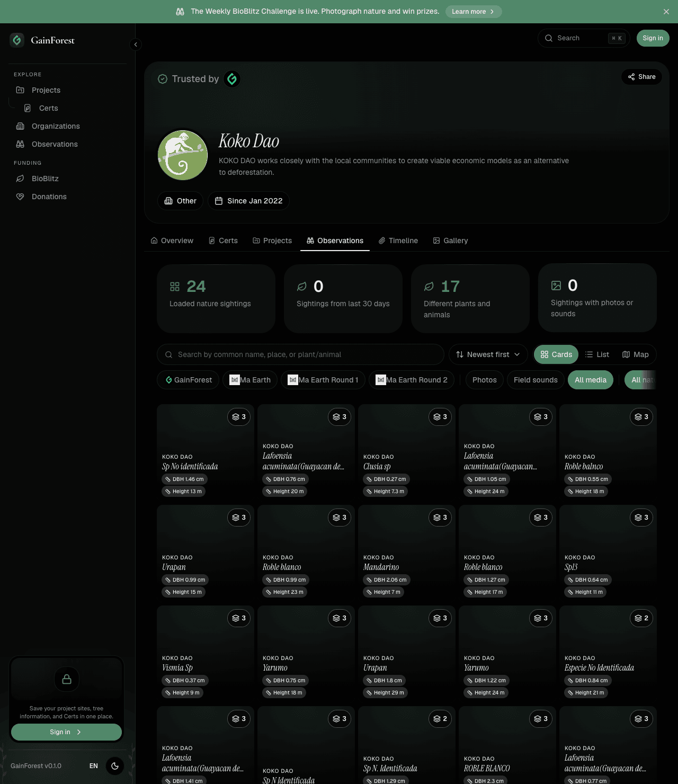678x784 pixels.
Task: Switch to the Gallery tab
Action: 450,240
